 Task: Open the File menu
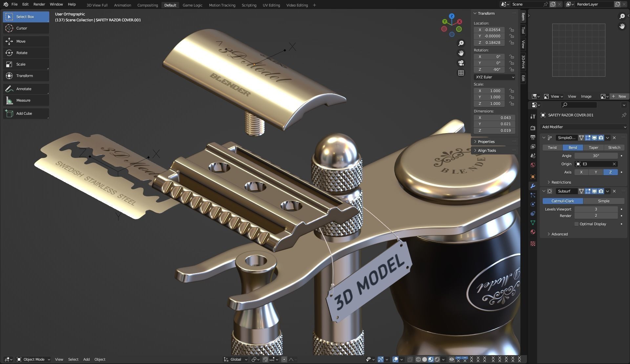14,4
